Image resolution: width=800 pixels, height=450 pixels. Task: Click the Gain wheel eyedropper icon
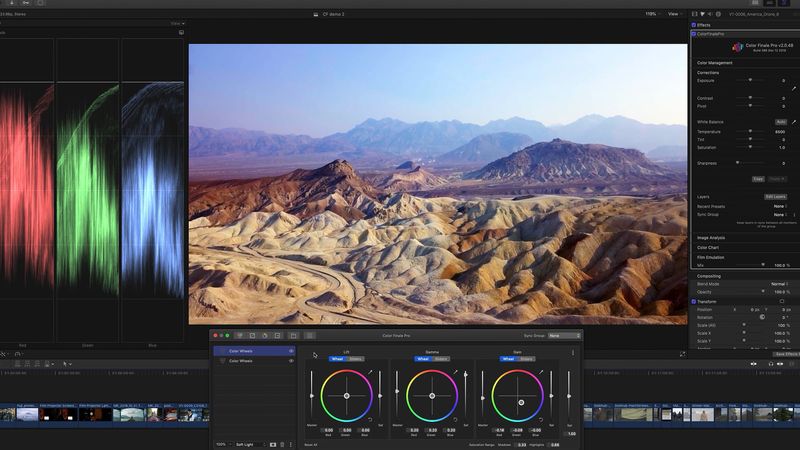(x=539, y=372)
